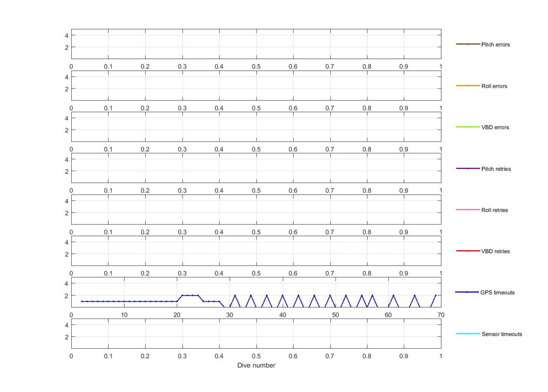This screenshot has width=548, height=392.
Task: Click the "50" tick on GPS timeouts axis
Action: 336,315
